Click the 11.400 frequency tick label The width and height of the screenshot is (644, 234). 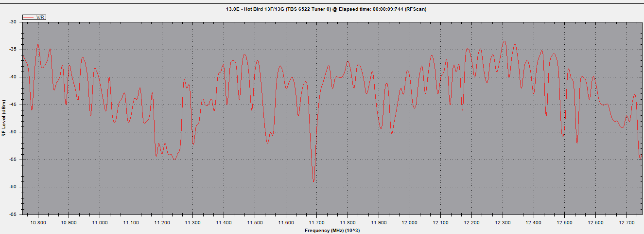click(224, 222)
